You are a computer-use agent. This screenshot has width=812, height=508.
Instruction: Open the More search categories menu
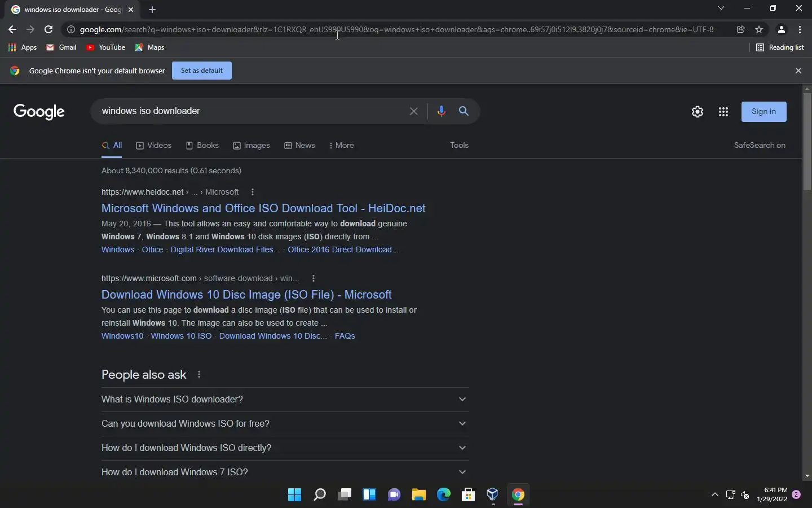pyautogui.click(x=342, y=146)
